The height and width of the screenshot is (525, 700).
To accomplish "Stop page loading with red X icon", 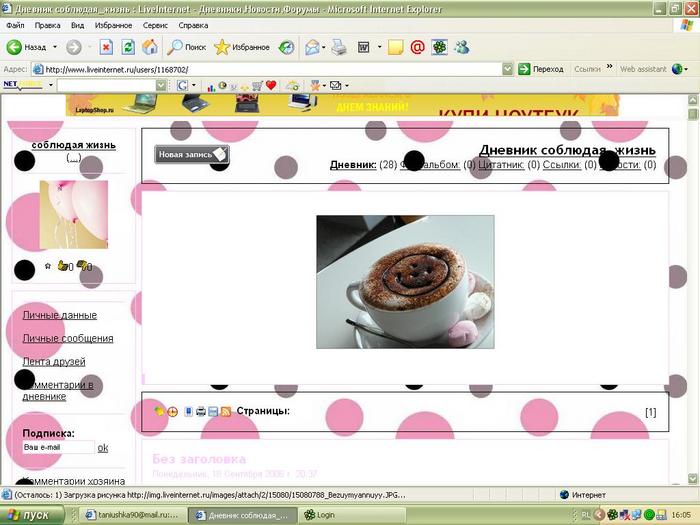I will (106, 47).
